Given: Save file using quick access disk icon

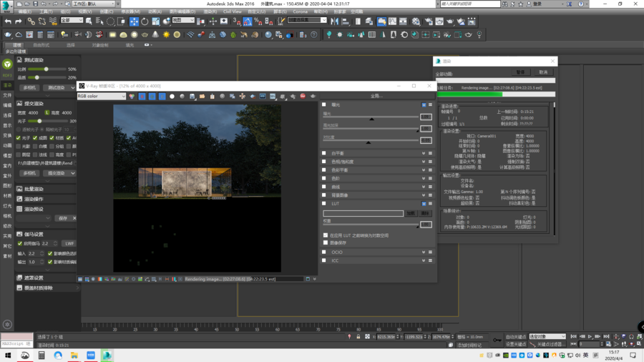Looking at the screenshot, I should click(x=35, y=4).
